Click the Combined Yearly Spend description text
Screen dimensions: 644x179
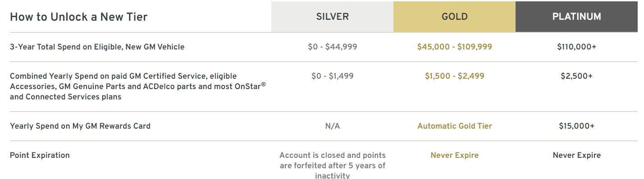(138, 86)
